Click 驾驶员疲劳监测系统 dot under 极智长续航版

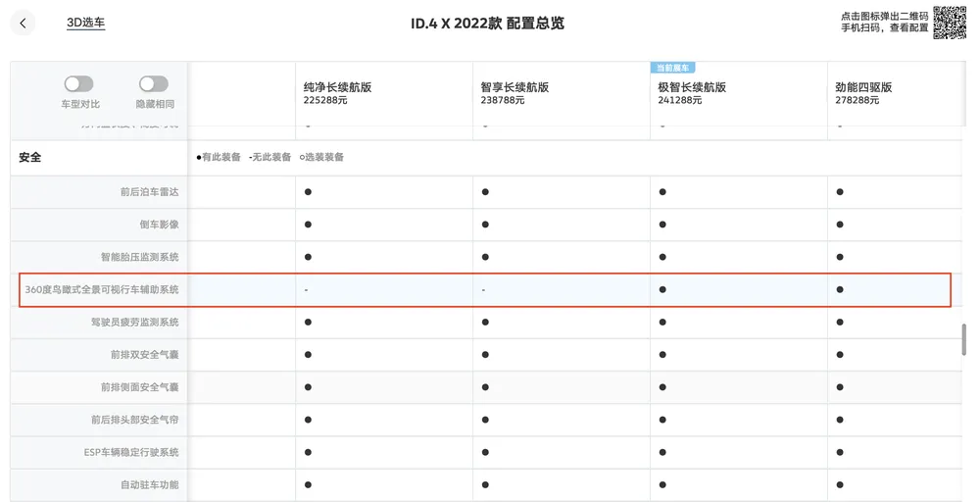pos(662,322)
